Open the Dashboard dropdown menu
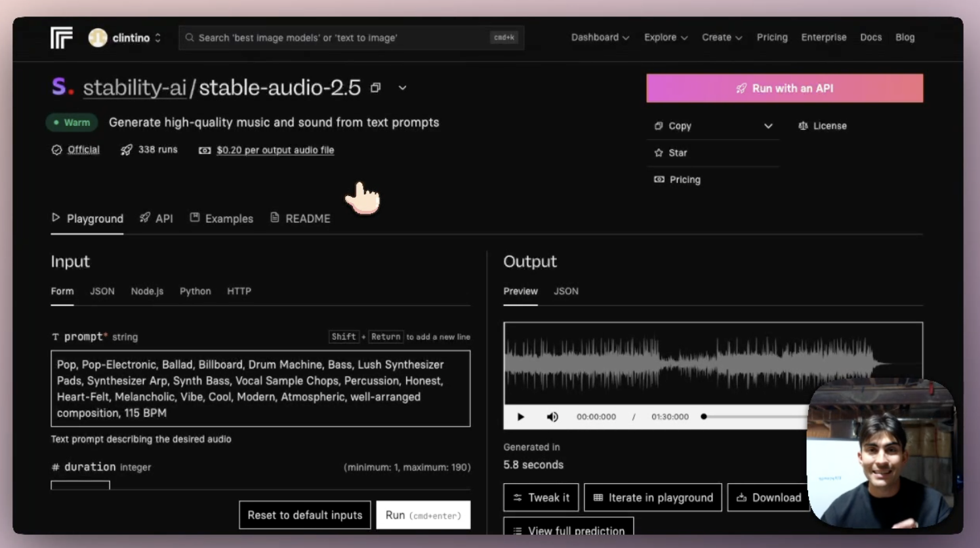The width and height of the screenshot is (980, 548). click(600, 37)
